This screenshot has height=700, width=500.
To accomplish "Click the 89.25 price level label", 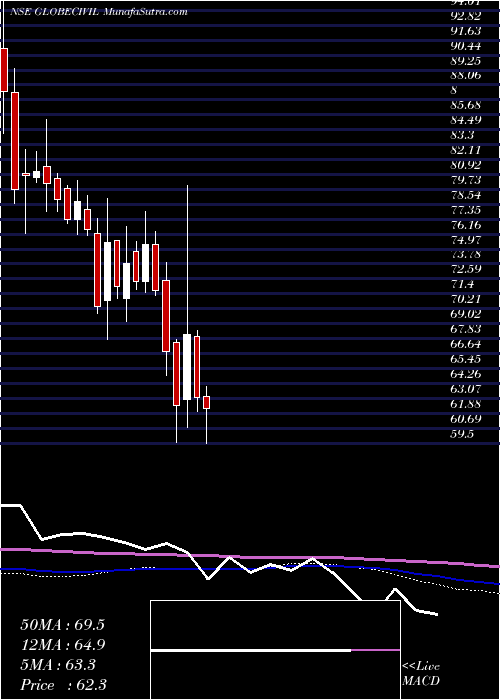I will click(466, 60).
